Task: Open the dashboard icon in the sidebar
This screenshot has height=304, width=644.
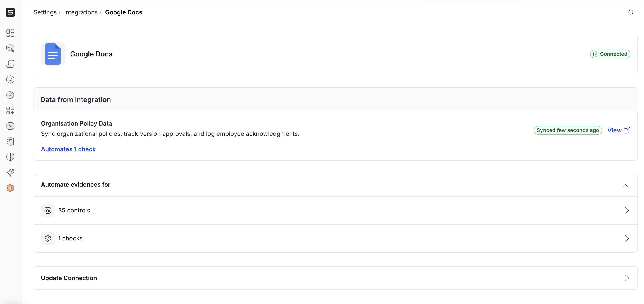Action: (10, 33)
